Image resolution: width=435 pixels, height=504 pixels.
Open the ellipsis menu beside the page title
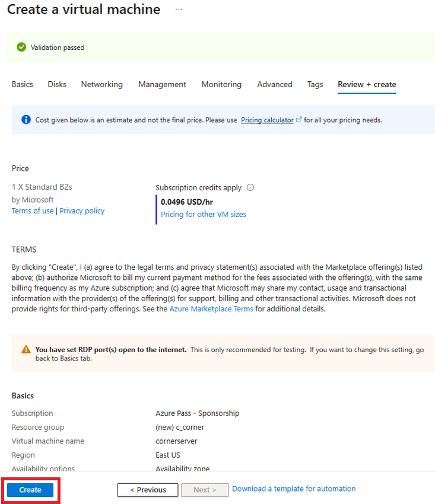point(179,10)
